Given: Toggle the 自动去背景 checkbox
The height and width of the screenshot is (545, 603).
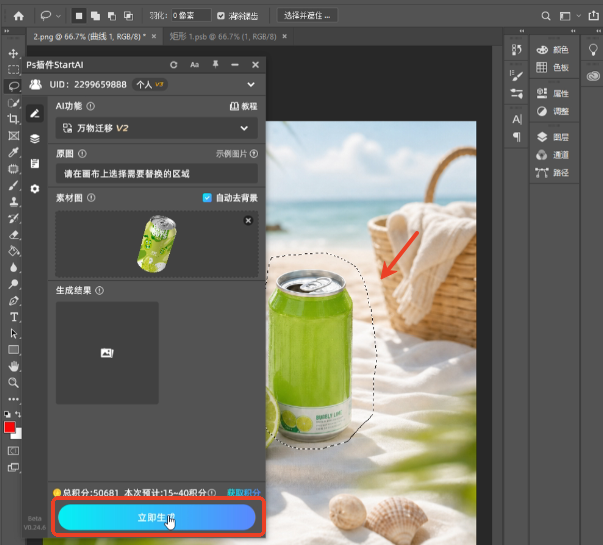Looking at the screenshot, I should 207,198.
